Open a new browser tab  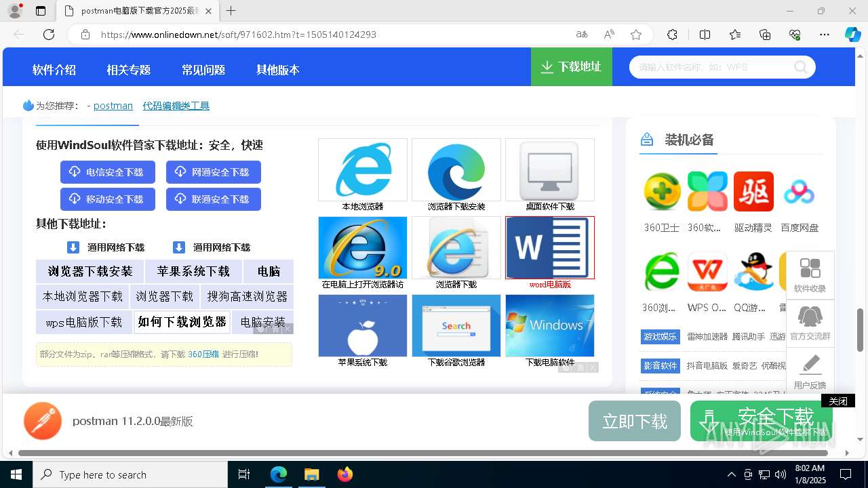tap(231, 11)
